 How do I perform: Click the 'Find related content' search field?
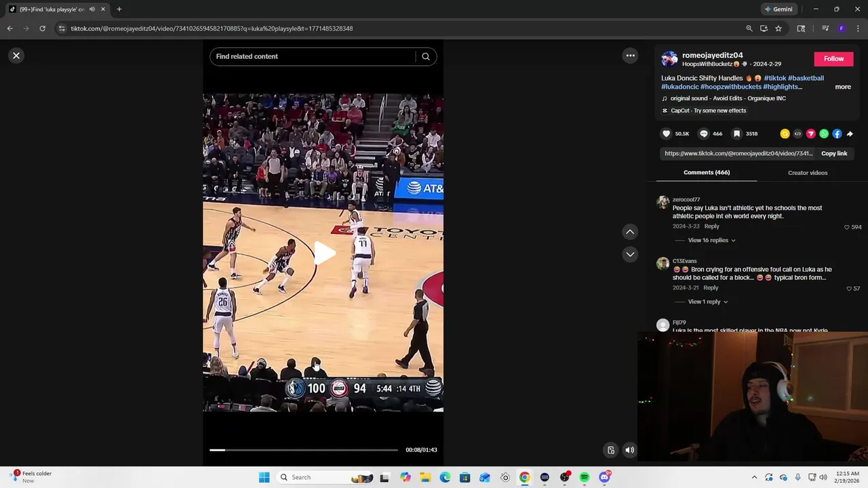tap(313, 56)
